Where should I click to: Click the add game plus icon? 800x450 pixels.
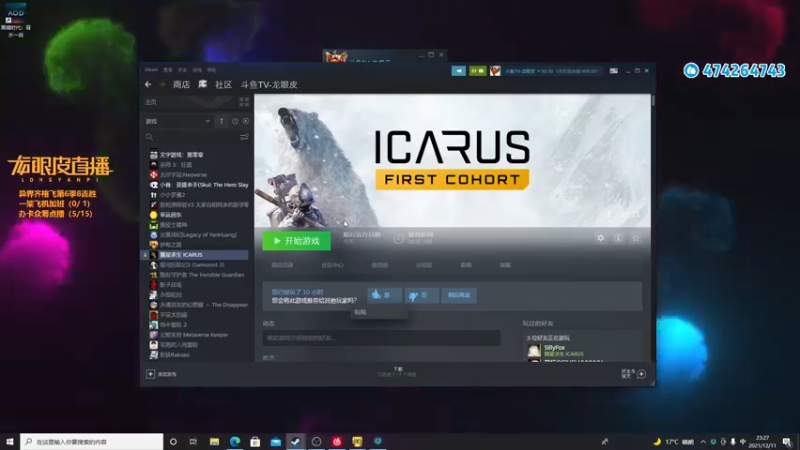151,374
